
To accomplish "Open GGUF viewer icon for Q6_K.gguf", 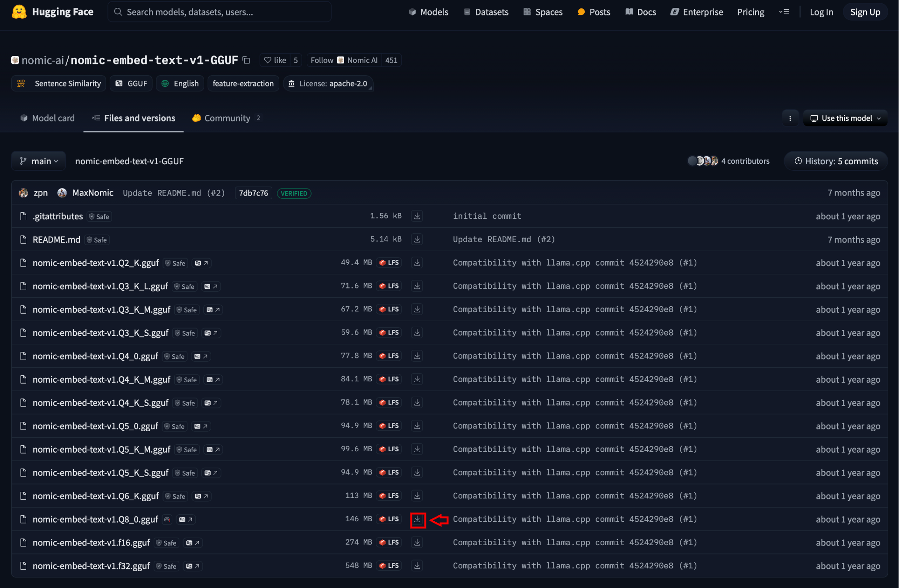I will [x=202, y=496].
